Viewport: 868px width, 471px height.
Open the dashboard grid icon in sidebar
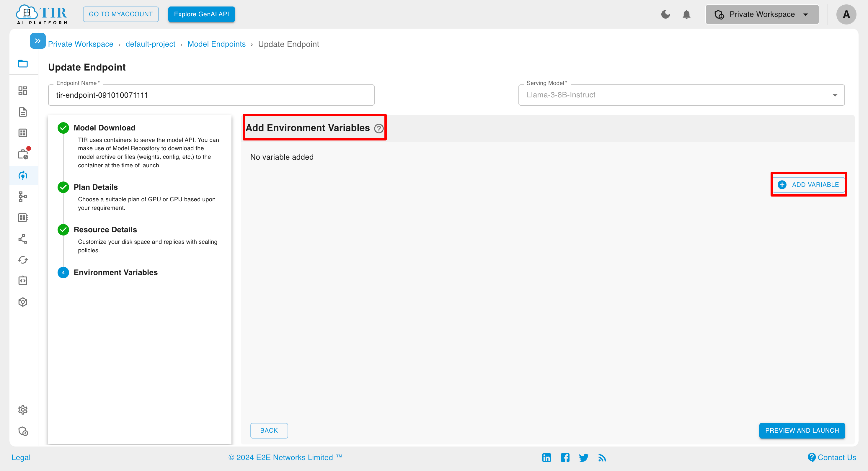(23, 91)
